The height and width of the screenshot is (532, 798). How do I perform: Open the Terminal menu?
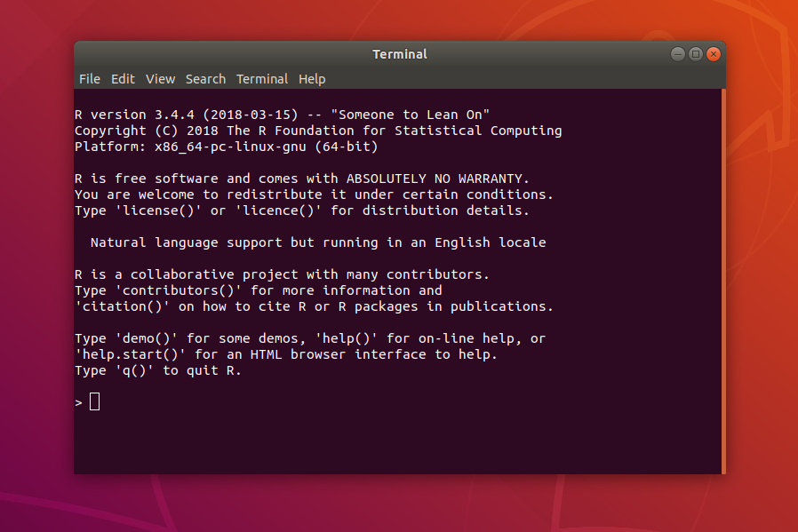[262, 79]
